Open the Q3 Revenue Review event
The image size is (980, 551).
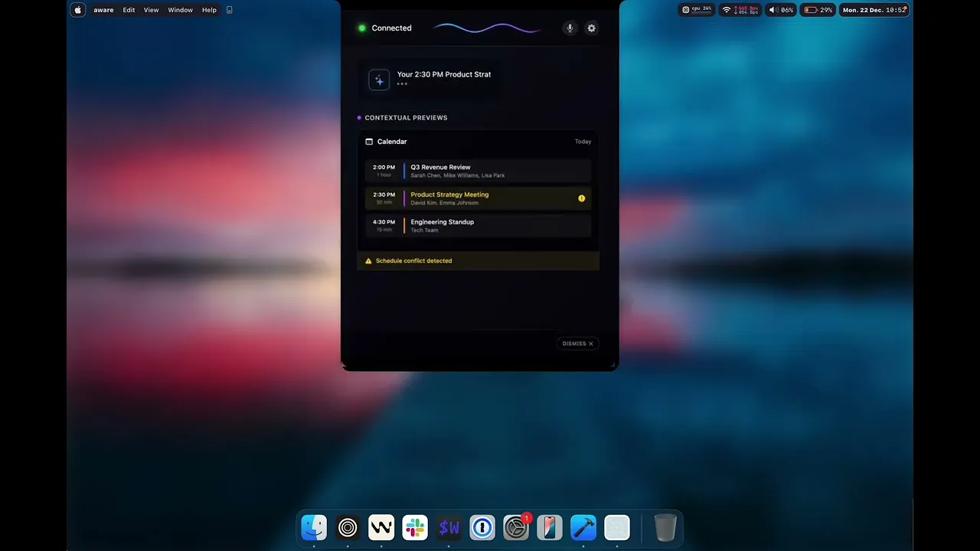(x=479, y=171)
